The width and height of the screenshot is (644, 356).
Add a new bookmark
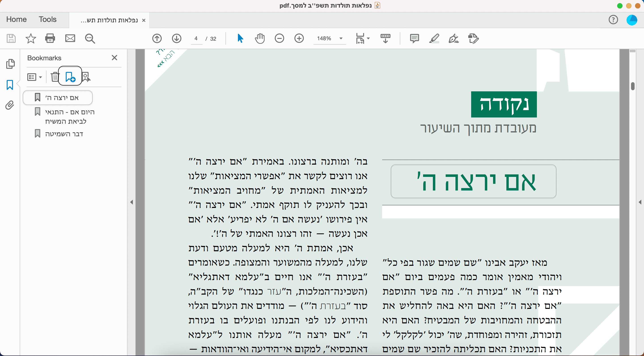tap(70, 77)
